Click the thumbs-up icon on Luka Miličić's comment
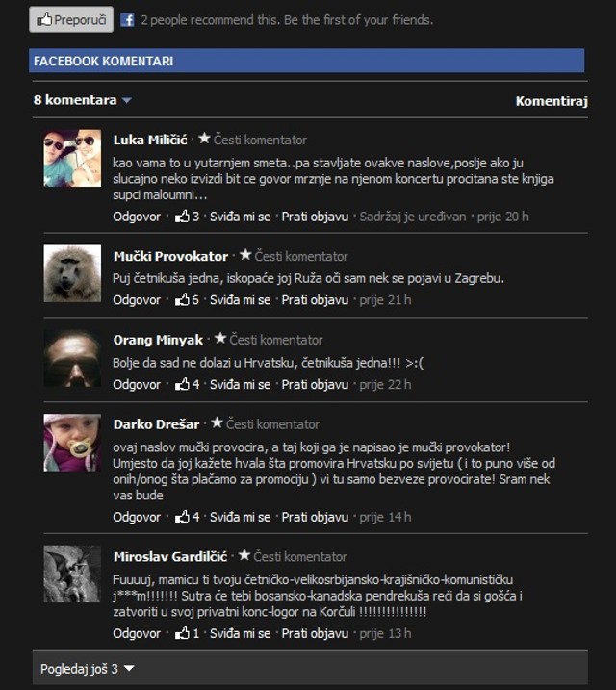Image resolution: width=616 pixels, height=690 pixels. click(x=182, y=217)
